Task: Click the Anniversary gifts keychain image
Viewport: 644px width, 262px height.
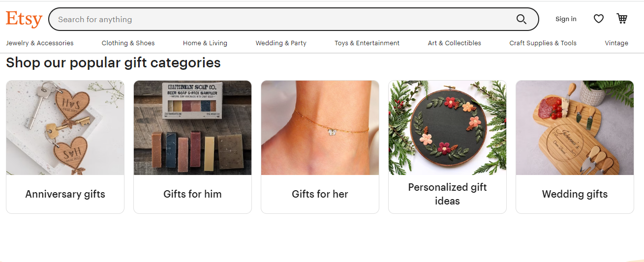Action: click(65, 128)
